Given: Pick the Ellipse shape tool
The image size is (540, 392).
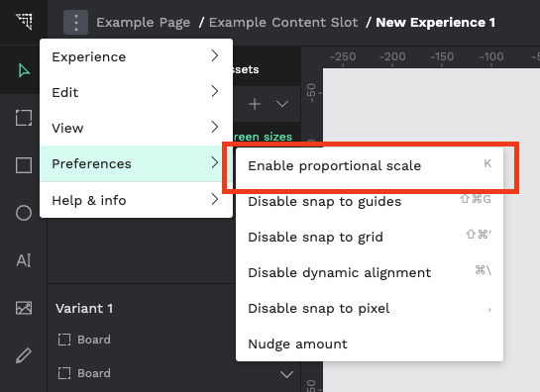Looking at the screenshot, I should pyautogui.click(x=24, y=213).
